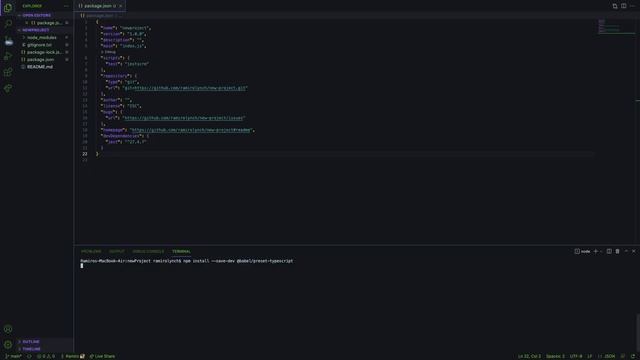Open notifications bell in status bar
Image resolution: width=640 pixels, height=360 pixels.
[x=633, y=356]
